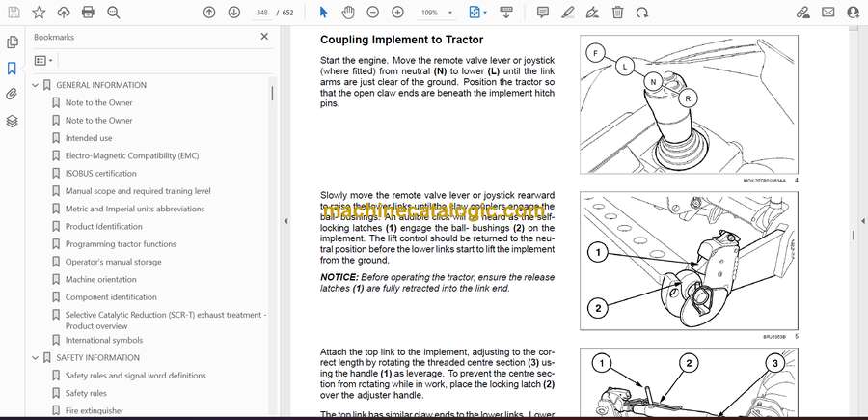Image resolution: width=868 pixels, height=420 pixels.
Task: Open Metric and Imperial units abbreviations bookmark
Action: point(135,209)
